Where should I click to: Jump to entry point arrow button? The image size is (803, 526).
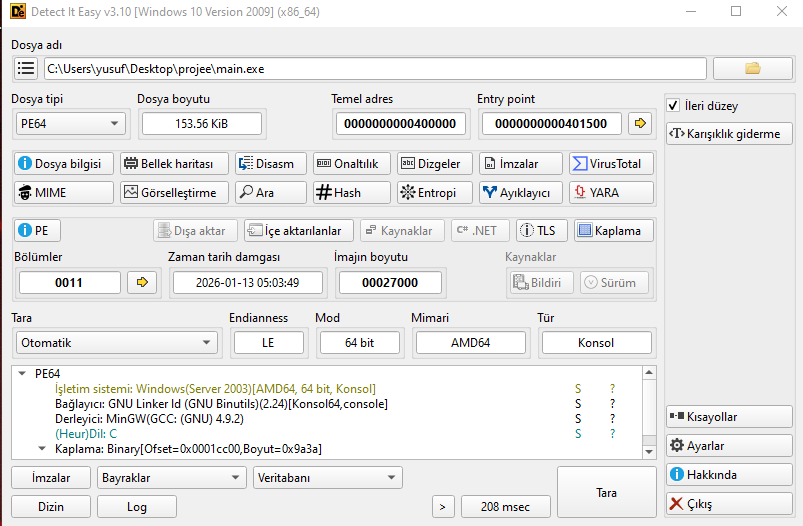coord(640,123)
